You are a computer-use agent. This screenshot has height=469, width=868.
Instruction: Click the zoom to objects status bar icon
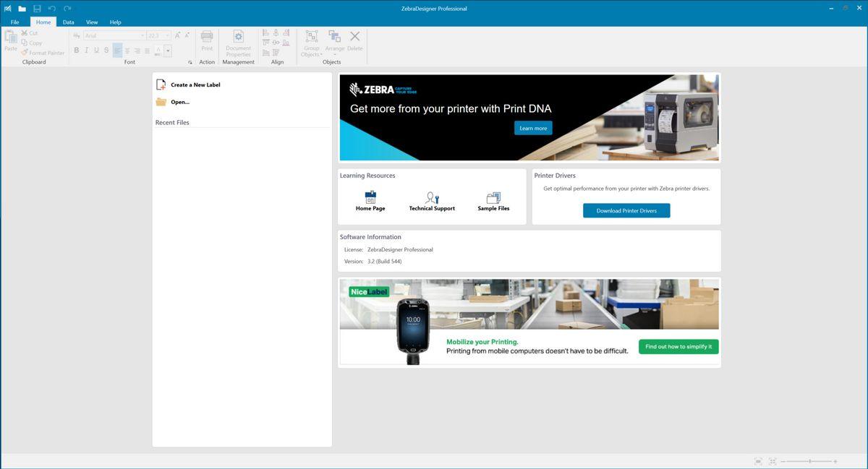[x=773, y=461]
